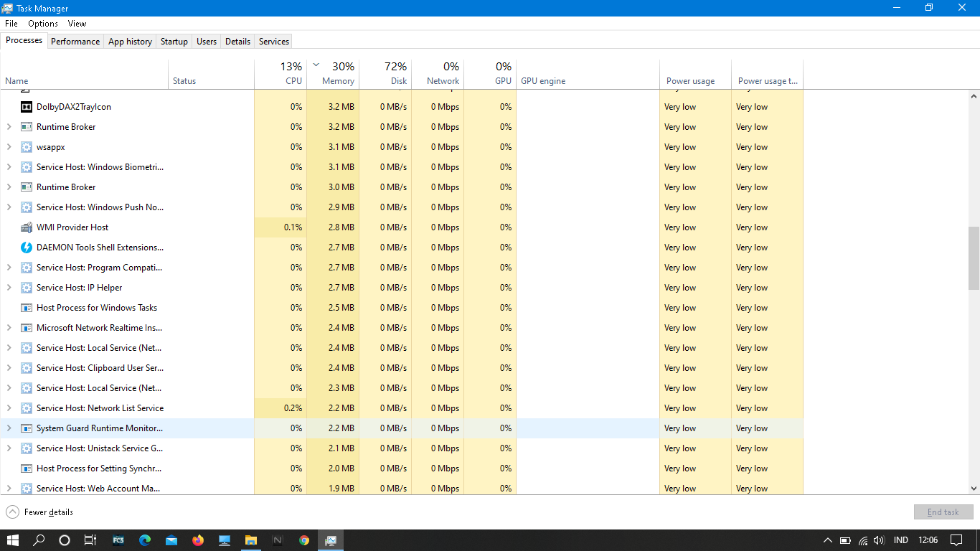Click the scrollbar up arrow
The image size is (980, 551).
[x=974, y=96]
